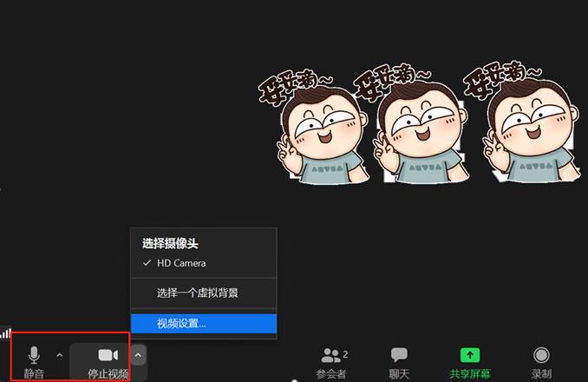Click the 选择摄像头 menu header
588x382 pixels.
point(177,244)
